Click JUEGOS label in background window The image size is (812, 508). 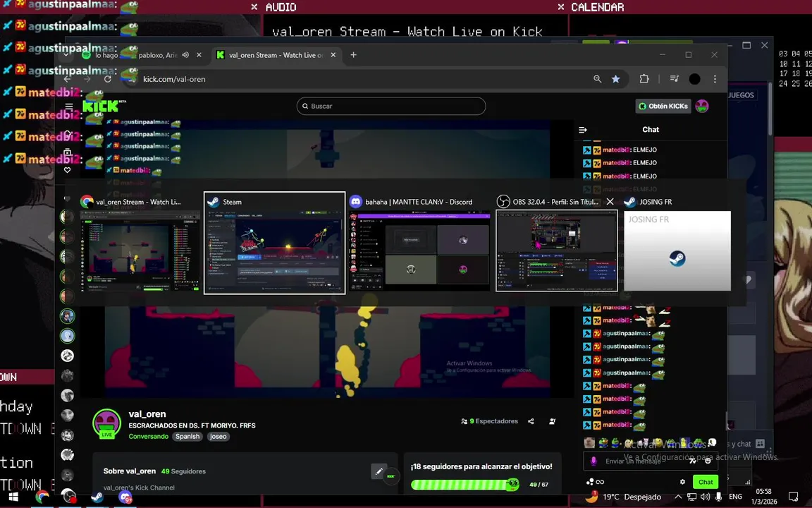(x=741, y=95)
